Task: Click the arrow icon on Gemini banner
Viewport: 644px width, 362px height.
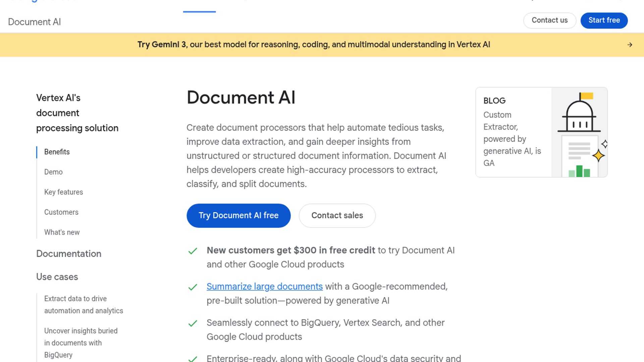Action: coord(630,45)
